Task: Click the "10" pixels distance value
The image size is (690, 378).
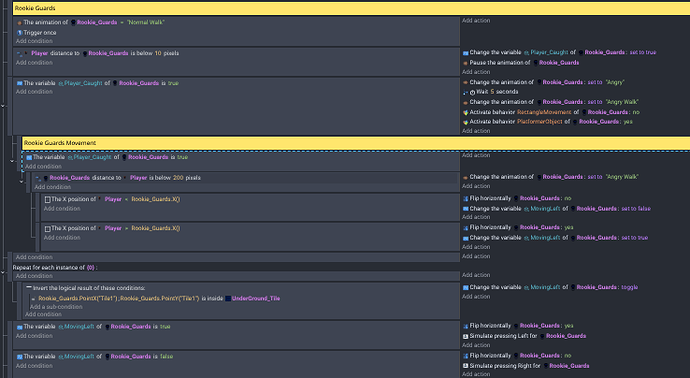Action: pos(158,53)
